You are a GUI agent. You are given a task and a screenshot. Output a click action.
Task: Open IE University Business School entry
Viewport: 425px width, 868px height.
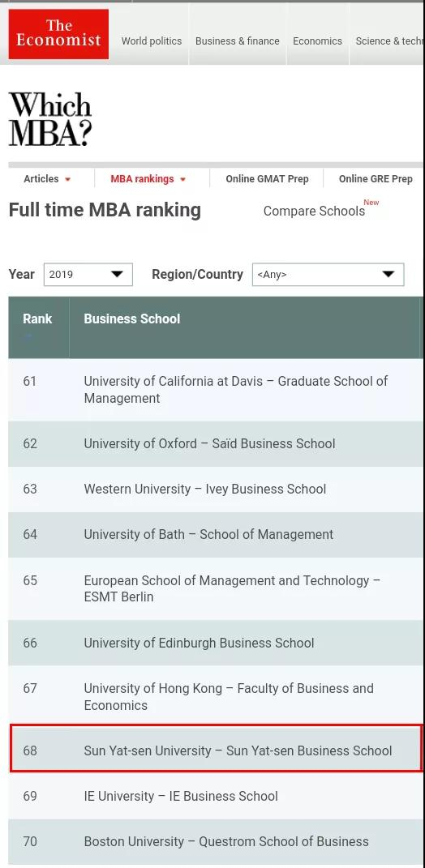coord(181,796)
